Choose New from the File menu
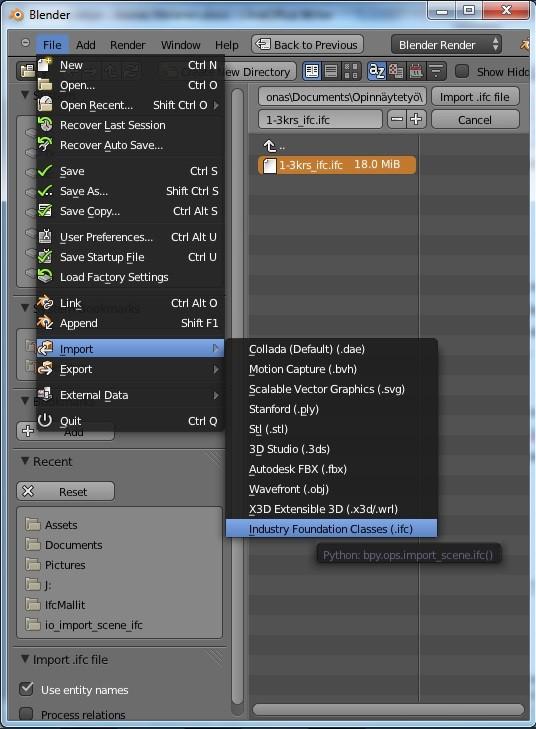The image size is (536, 729). [x=130, y=65]
